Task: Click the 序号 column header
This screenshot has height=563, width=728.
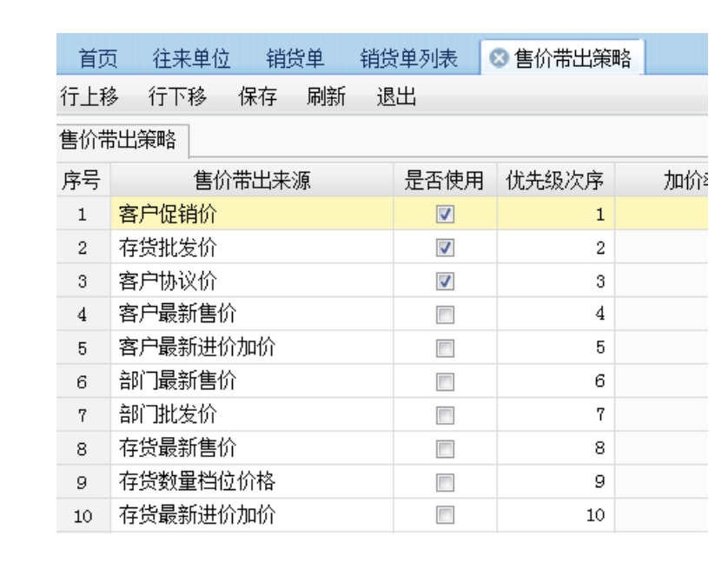Action: 83,180
